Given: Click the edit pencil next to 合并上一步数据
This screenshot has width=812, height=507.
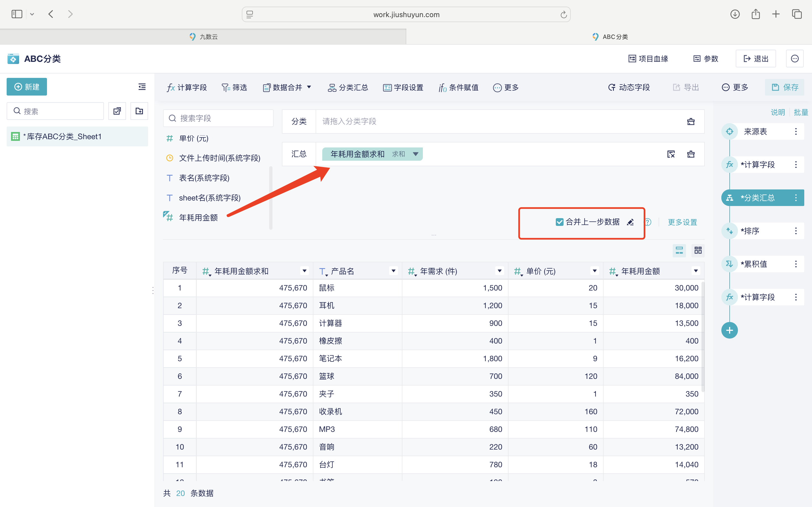Looking at the screenshot, I should pos(630,222).
